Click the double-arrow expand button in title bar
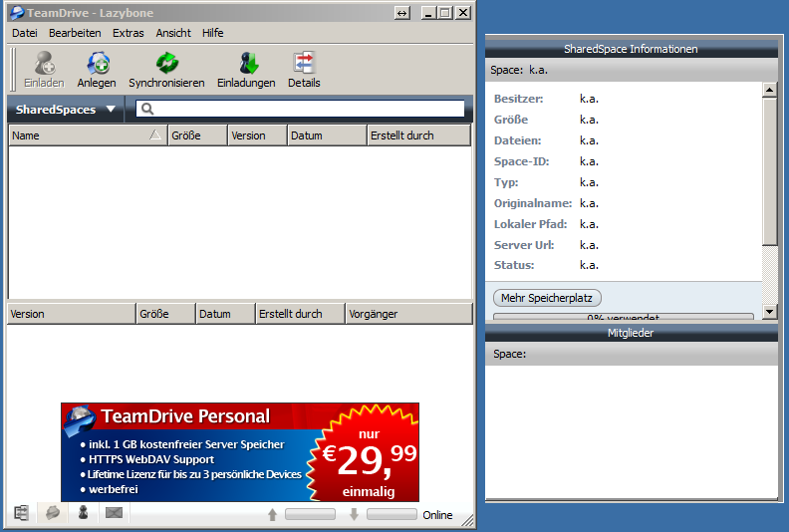Image resolution: width=789 pixels, height=532 pixels. [402, 13]
